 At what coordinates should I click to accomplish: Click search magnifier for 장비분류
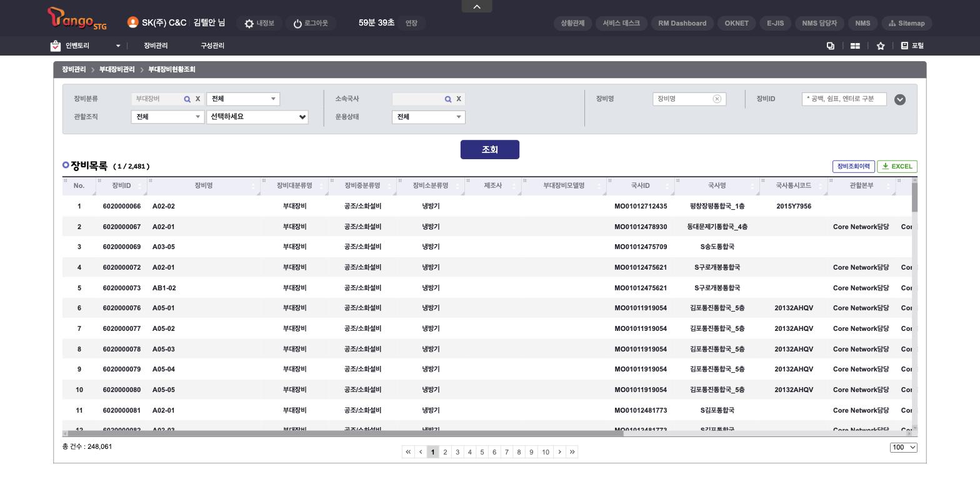tap(187, 99)
